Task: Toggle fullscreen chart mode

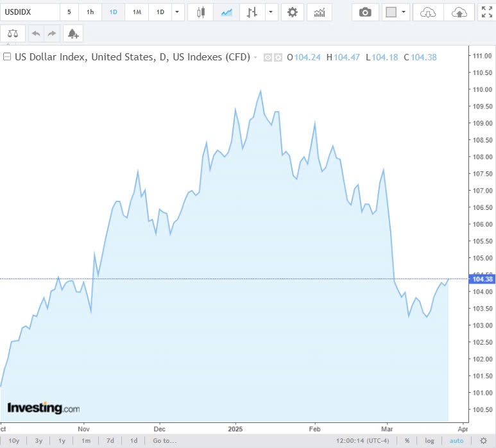Action: pos(487,12)
